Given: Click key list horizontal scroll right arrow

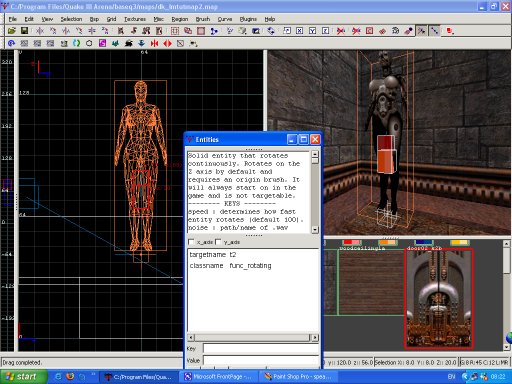Looking at the screenshot, I should tap(315, 337).
